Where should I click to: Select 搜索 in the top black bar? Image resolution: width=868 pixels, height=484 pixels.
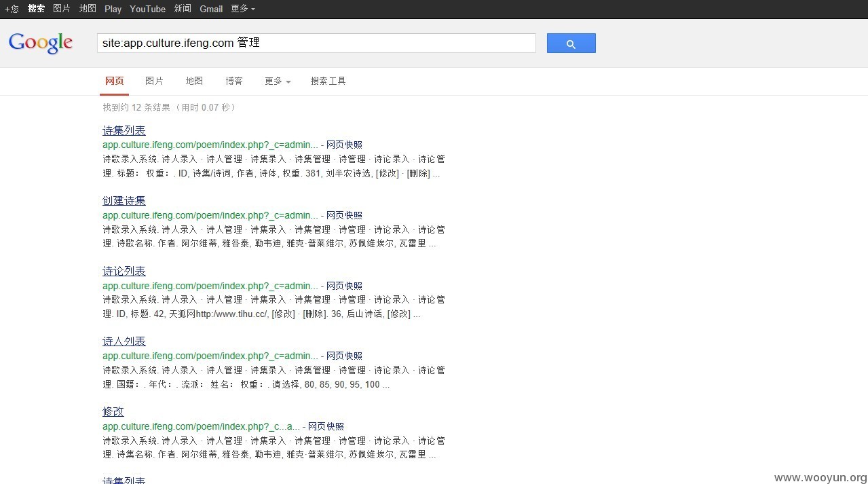[36, 9]
